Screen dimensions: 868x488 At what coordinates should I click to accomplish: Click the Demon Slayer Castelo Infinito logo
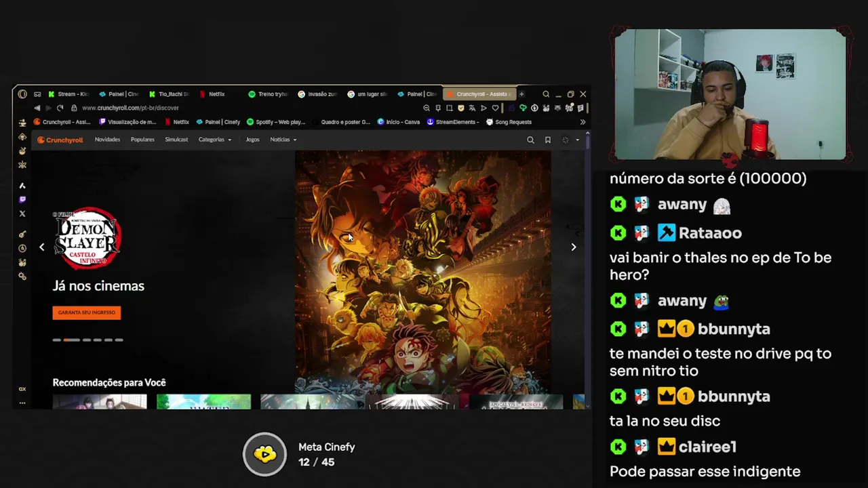coord(87,239)
